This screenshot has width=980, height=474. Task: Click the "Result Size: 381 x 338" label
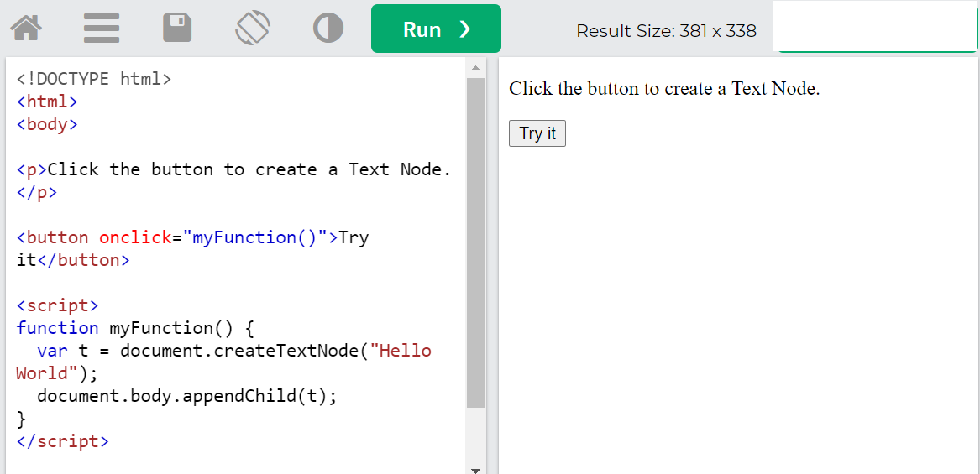666,30
